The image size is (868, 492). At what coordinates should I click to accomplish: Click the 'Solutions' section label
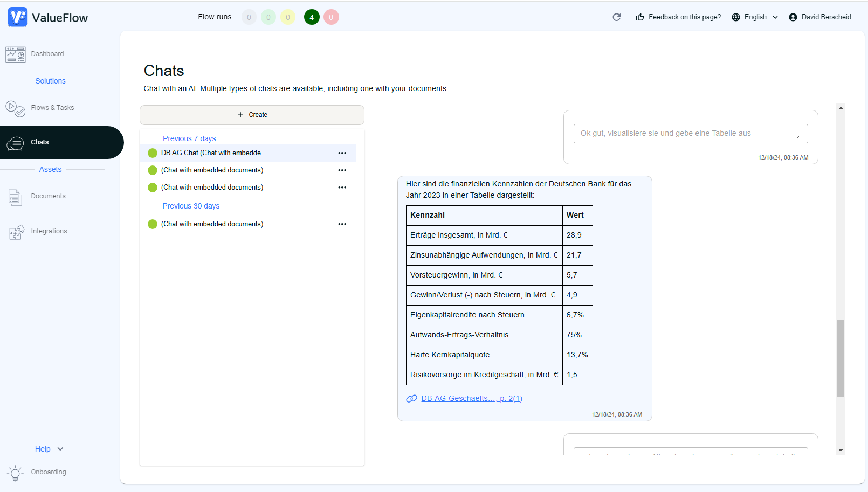(51, 81)
